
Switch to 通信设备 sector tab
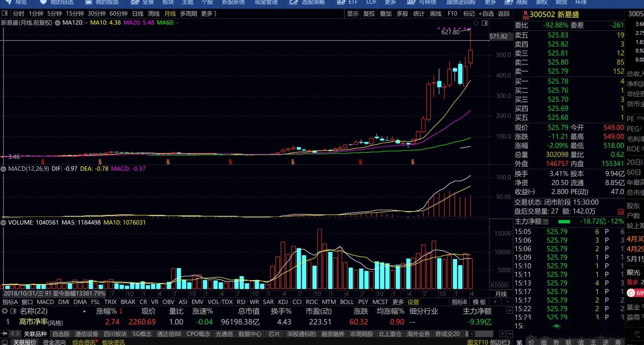point(86,334)
